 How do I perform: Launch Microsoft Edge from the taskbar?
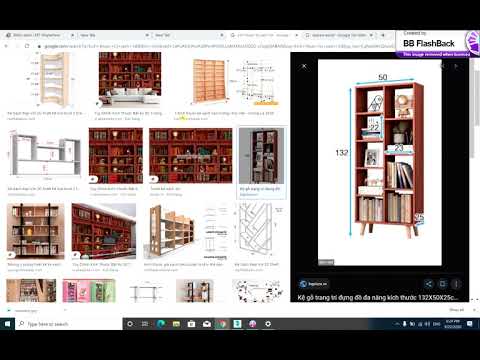point(161,324)
